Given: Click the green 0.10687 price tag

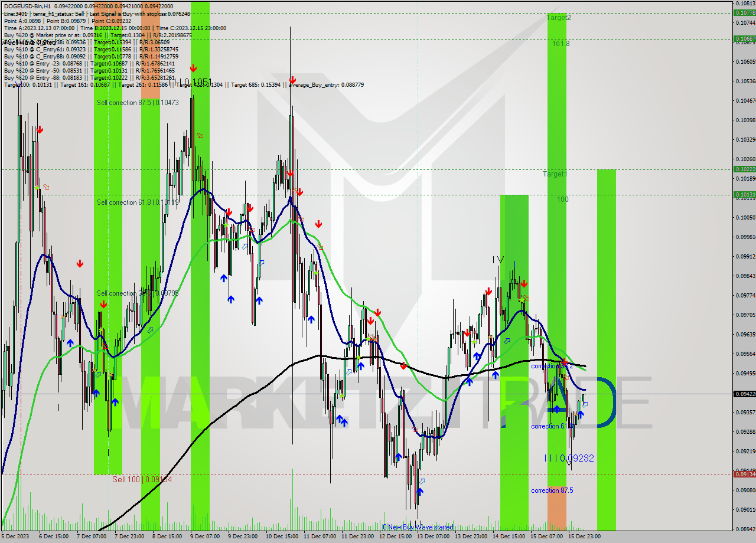Looking at the screenshot, I should [x=744, y=38].
